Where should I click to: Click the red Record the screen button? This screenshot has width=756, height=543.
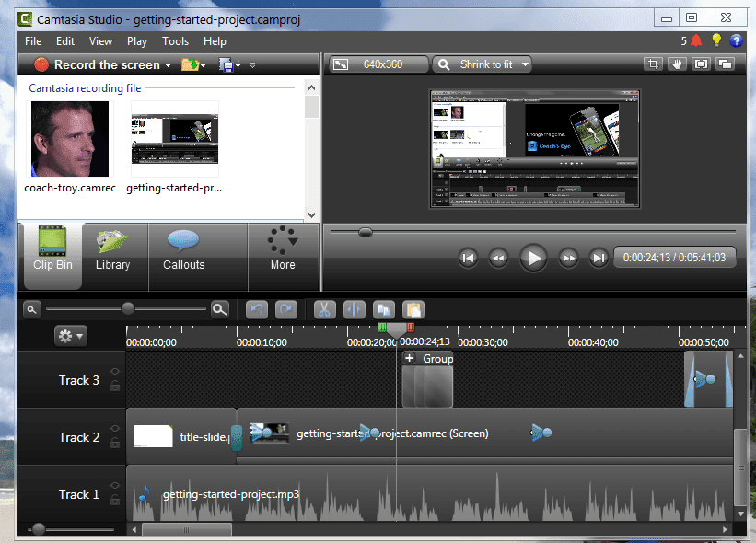pyautogui.click(x=41, y=64)
